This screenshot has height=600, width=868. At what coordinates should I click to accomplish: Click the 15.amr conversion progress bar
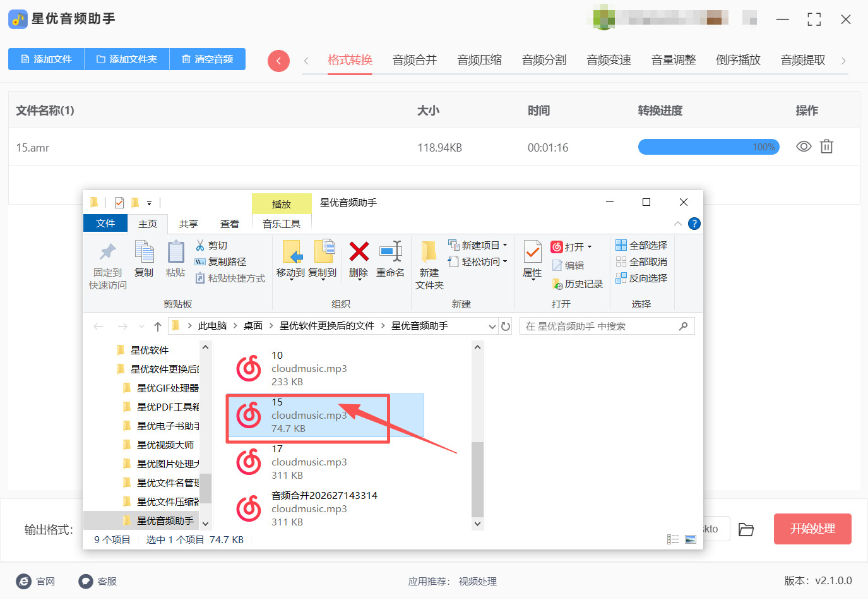click(709, 147)
